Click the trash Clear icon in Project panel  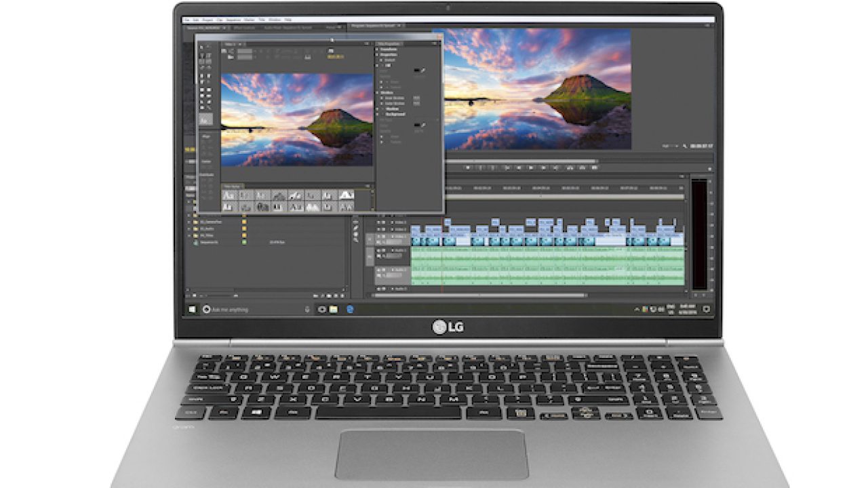point(342,296)
